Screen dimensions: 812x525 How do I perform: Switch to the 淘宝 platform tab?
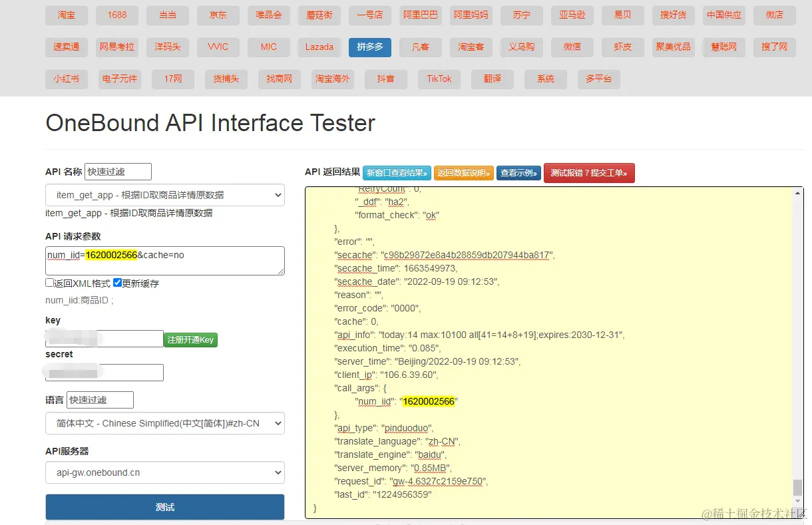[66, 15]
